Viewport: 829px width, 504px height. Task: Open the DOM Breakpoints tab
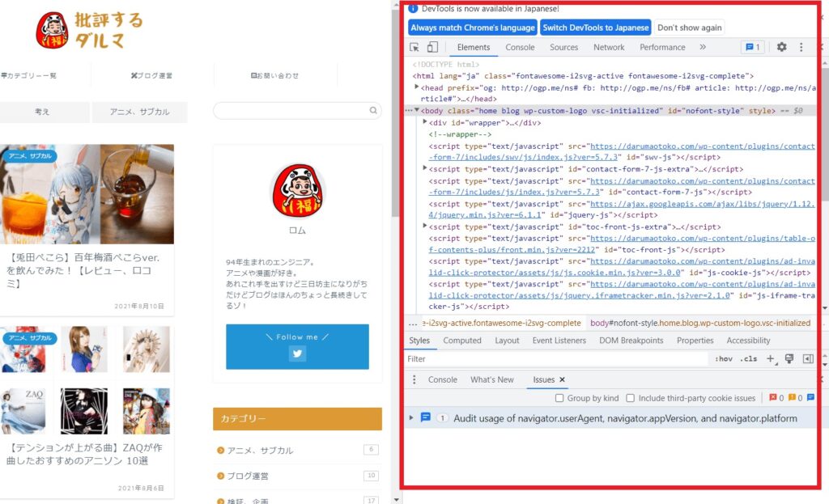(x=631, y=341)
